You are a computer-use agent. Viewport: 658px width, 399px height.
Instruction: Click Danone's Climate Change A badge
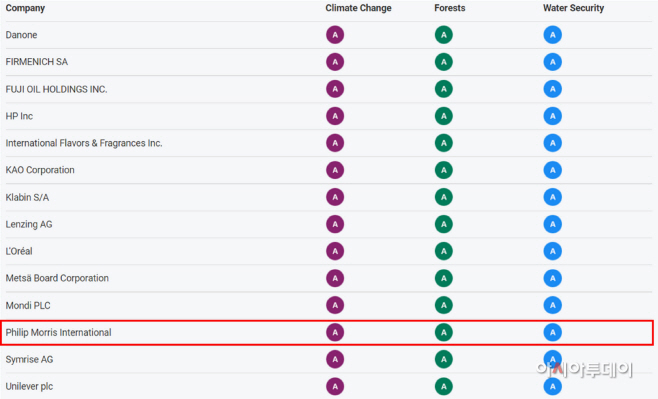[x=335, y=35]
